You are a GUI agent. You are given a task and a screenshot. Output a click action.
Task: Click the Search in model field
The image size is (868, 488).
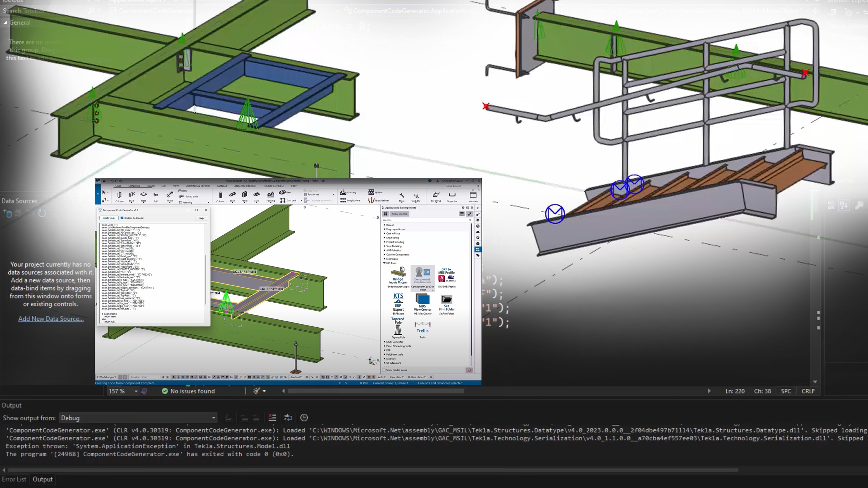point(145,377)
